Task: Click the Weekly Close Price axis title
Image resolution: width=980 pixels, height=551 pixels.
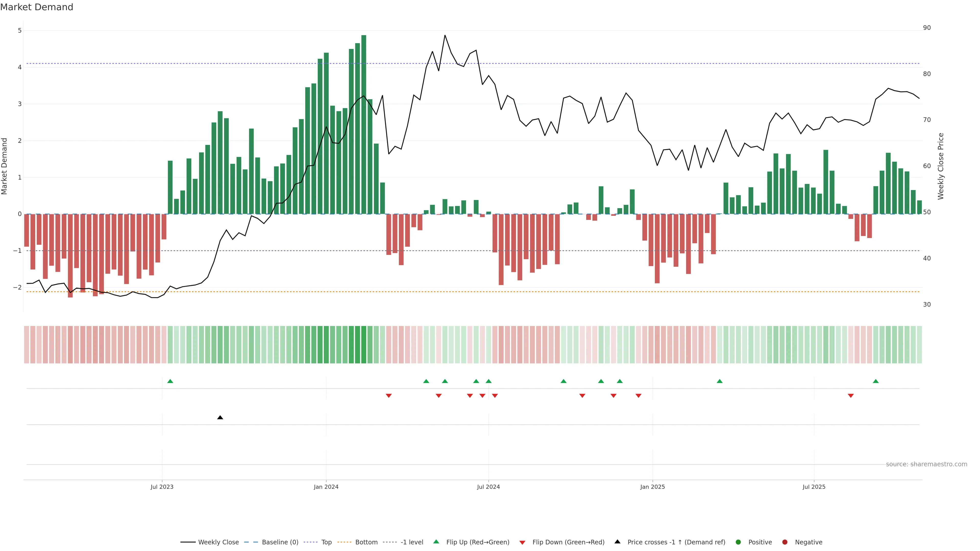Action: tap(941, 166)
